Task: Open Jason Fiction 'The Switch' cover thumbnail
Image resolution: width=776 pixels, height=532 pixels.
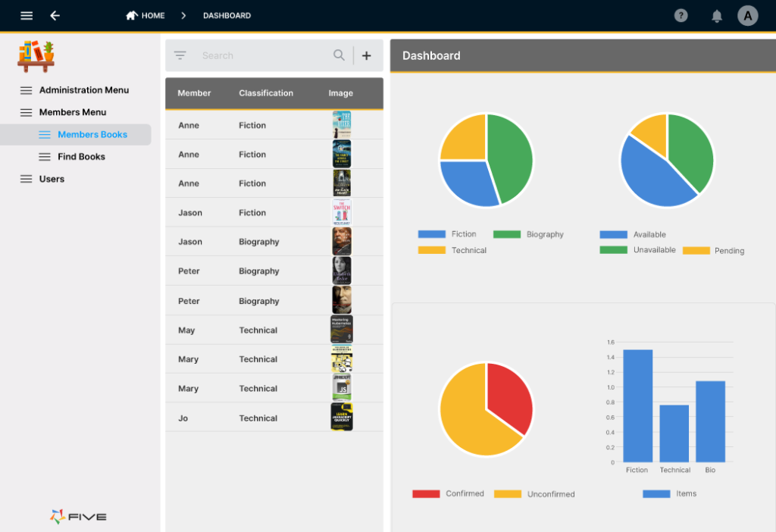Action: point(342,212)
